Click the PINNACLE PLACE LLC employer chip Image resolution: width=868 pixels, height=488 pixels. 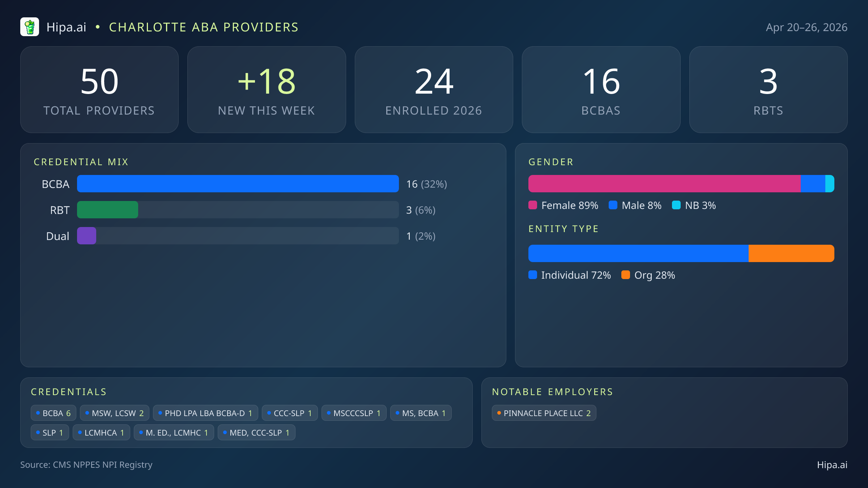point(544,413)
